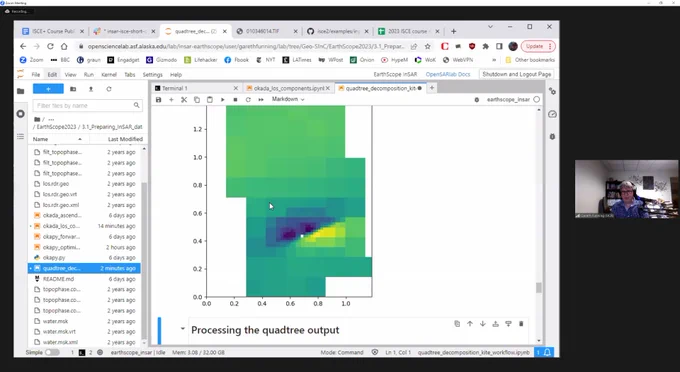Collapse the Processing the quadtree output heading

click(183, 329)
